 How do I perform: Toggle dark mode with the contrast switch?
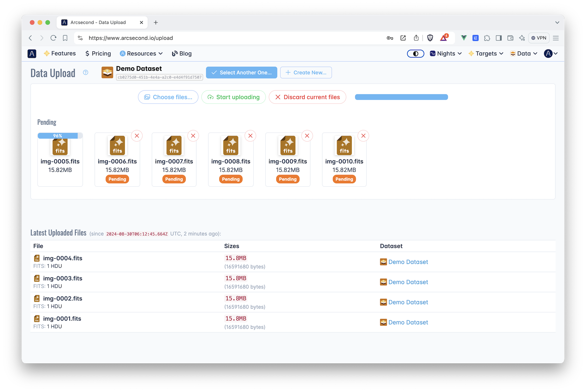415,53
